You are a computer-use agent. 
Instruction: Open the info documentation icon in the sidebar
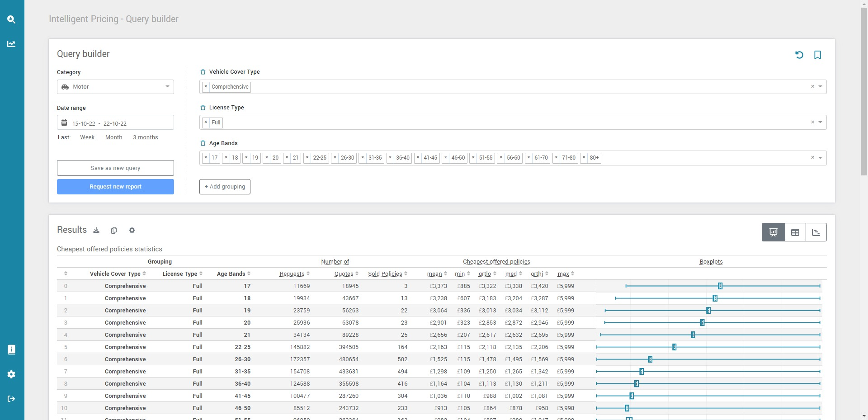11,349
